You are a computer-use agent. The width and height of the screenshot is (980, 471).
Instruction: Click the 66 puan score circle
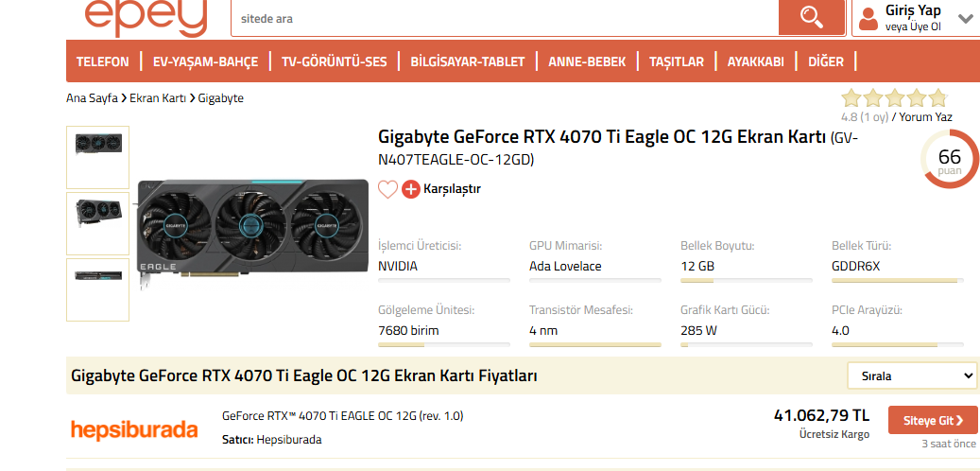pos(949,159)
